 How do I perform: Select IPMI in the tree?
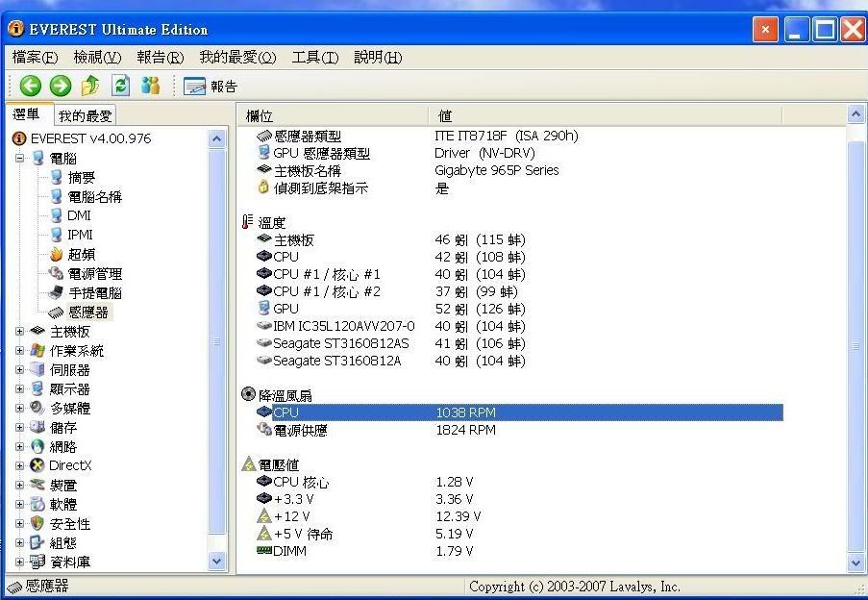[81, 235]
